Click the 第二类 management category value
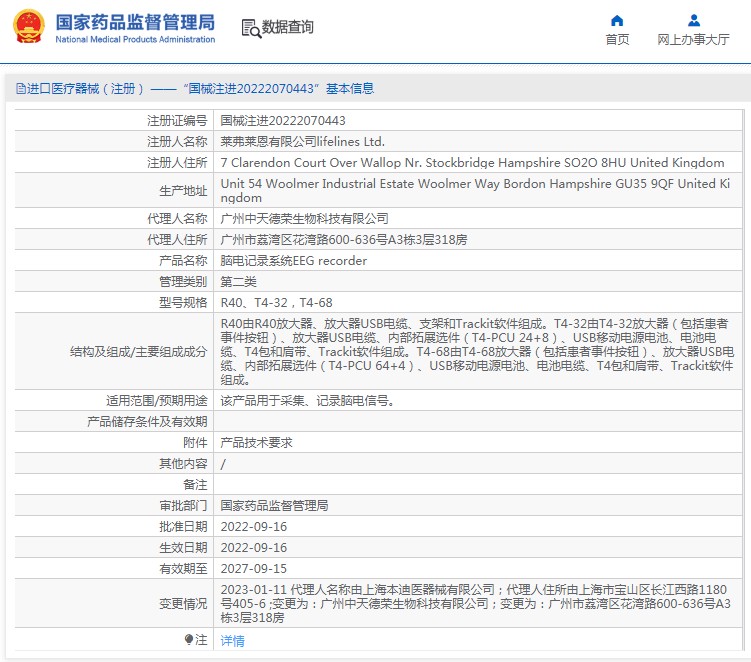The width and height of the screenshot is (751, 662). [x=238, y=282]
